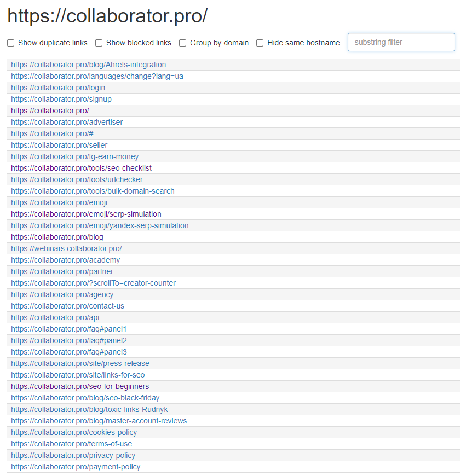Click the substring filter input field
460x476 pixels.
pyautogui.click(x=401, y=42)
